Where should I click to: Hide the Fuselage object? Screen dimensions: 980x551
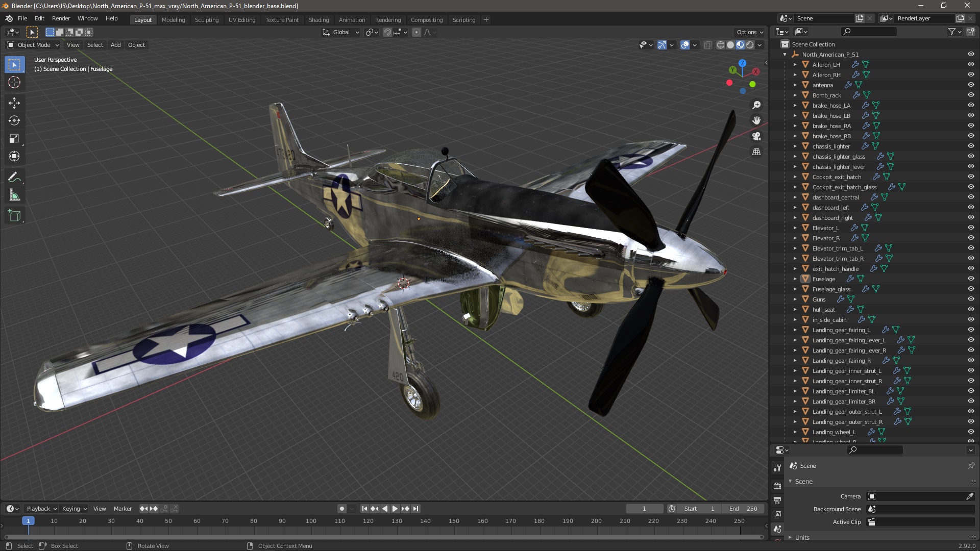coord(971,279)
